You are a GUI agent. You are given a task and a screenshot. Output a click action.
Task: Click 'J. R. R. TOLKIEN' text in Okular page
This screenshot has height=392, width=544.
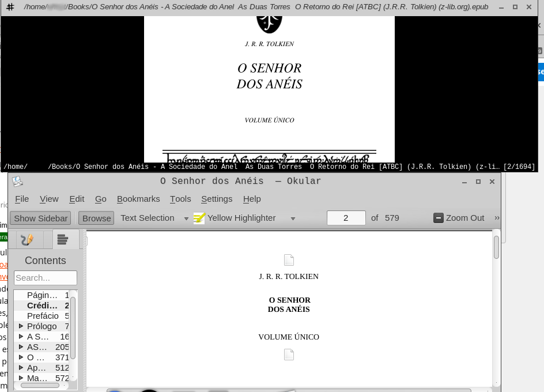point(289,276)
